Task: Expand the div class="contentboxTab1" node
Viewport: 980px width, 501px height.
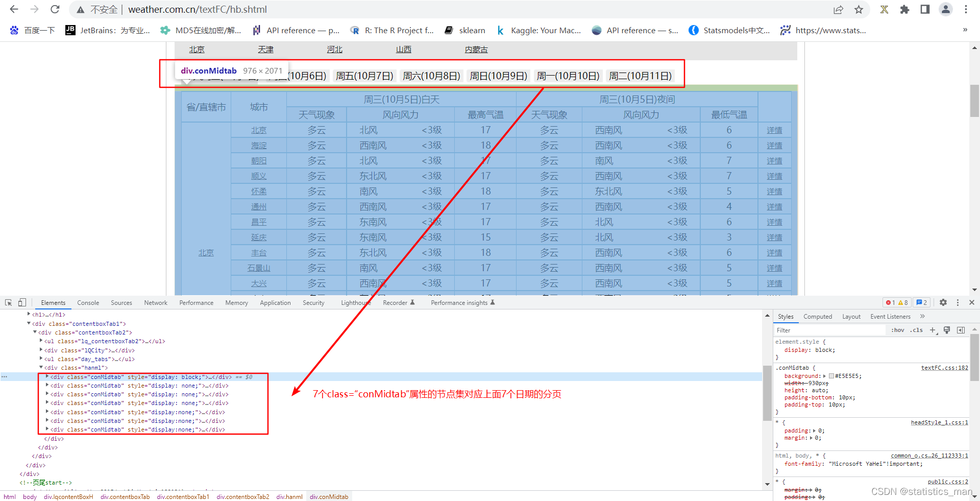Action: pos(29,323)
